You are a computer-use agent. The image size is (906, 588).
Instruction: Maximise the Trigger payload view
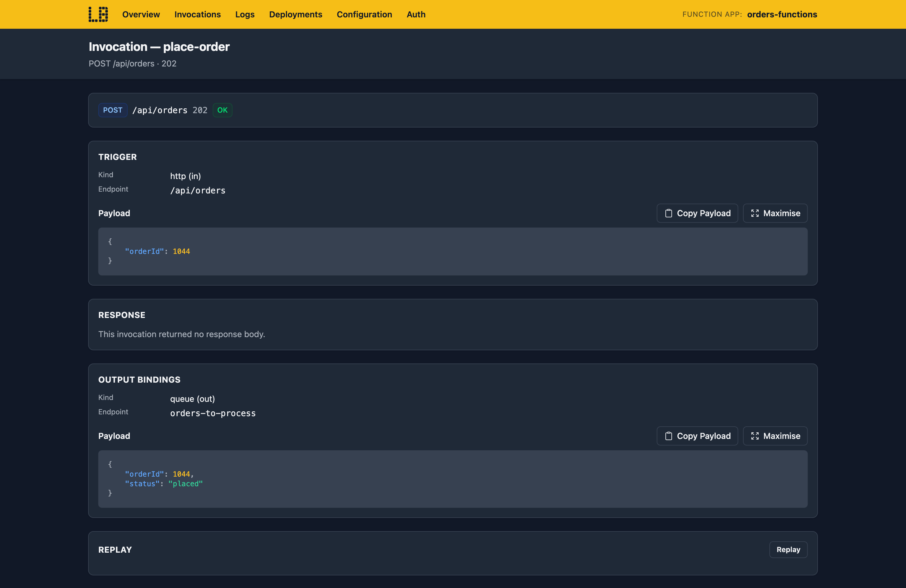pos(775,213)
